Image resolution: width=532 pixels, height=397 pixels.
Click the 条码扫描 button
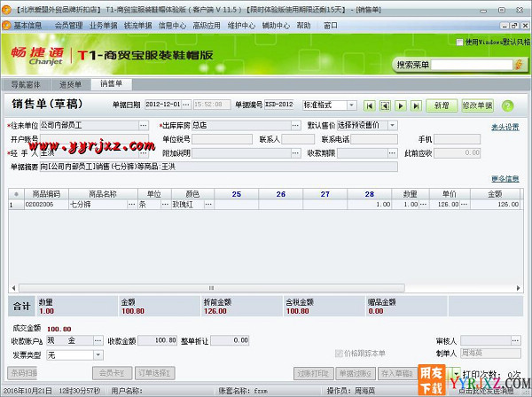click(x=22, y=373)
